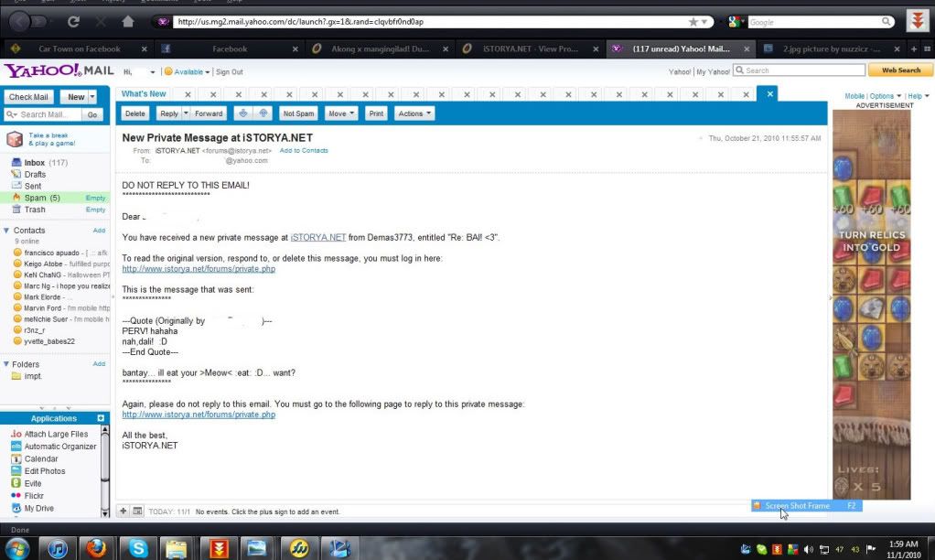935x560 pixels.
Task: Open Windows Explorer folder in taskbar
Action: (177, 548)
